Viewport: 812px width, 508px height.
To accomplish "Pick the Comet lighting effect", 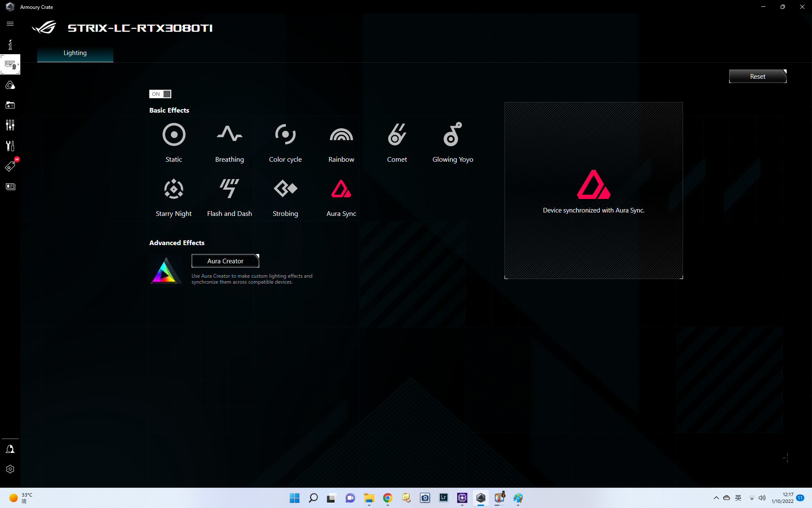I will (397, 143).
